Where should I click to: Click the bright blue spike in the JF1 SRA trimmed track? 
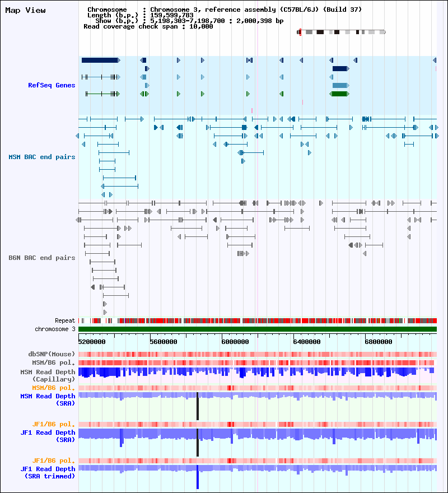tap(198, 477)
